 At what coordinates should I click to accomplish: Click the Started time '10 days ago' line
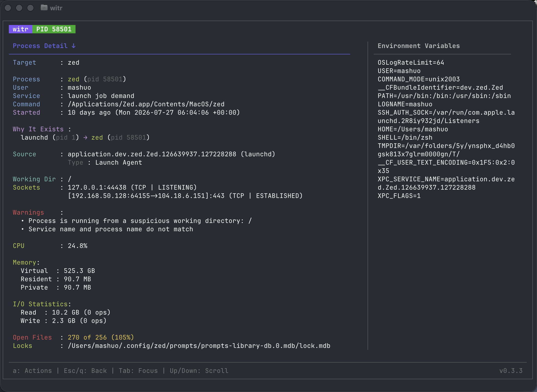(154, 112)
